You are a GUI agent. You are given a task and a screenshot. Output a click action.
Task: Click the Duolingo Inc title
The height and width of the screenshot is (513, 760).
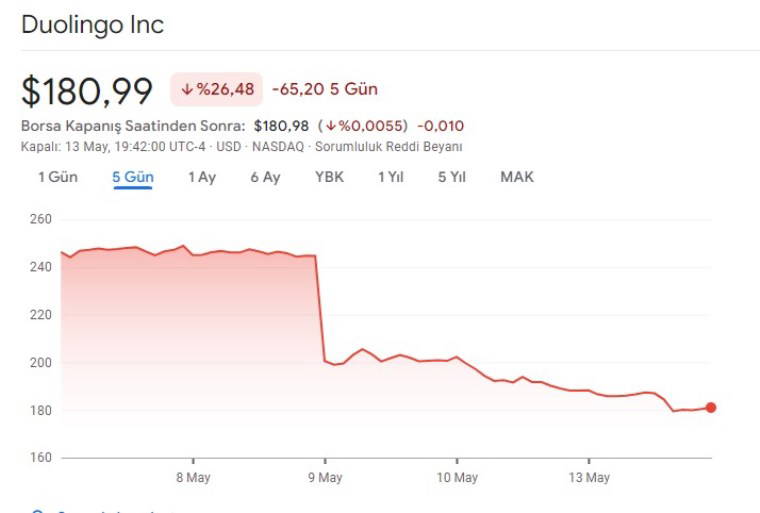92,25
